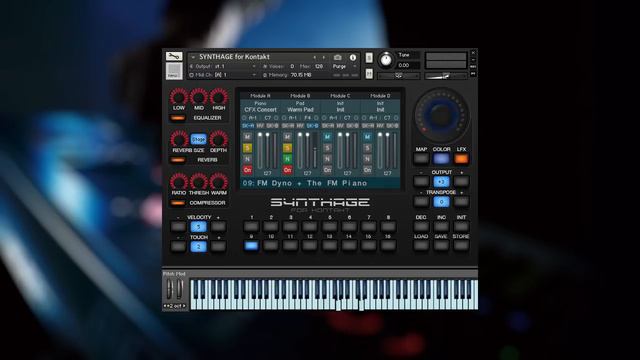The width and height of the screenshot is (640, 360).
Task: Toggle the COMPRESSOR on/off switch
Action: [x=178, y=203]
